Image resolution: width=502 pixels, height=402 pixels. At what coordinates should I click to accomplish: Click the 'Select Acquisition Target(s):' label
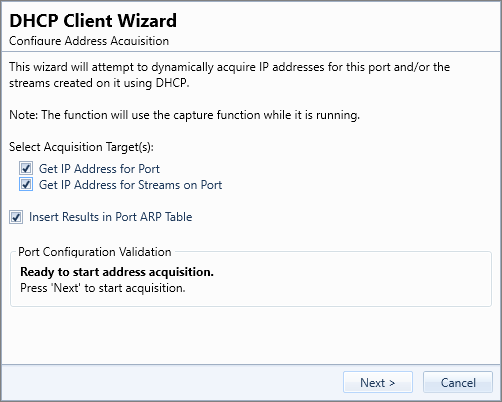click(x=81, y=147)
